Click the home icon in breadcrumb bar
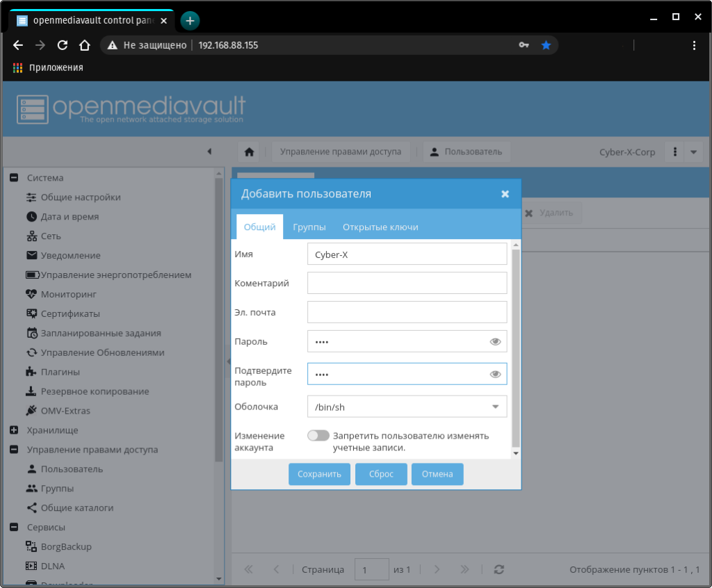This screenshot has height=588, width=712. pos(249,152)
